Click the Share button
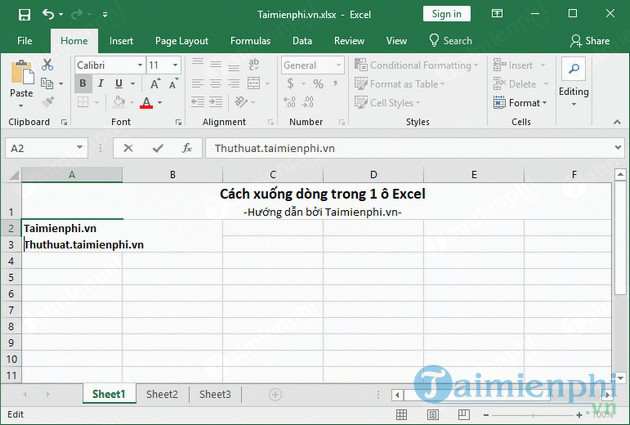630x425 pixels. 590,41
